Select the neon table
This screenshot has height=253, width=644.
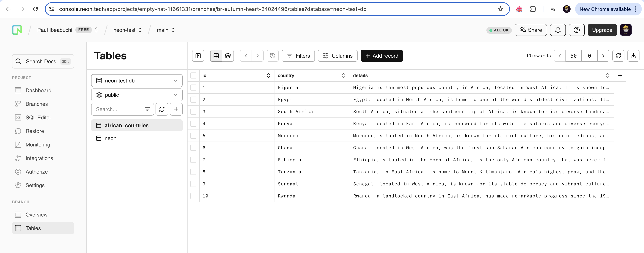click(137, 138)
